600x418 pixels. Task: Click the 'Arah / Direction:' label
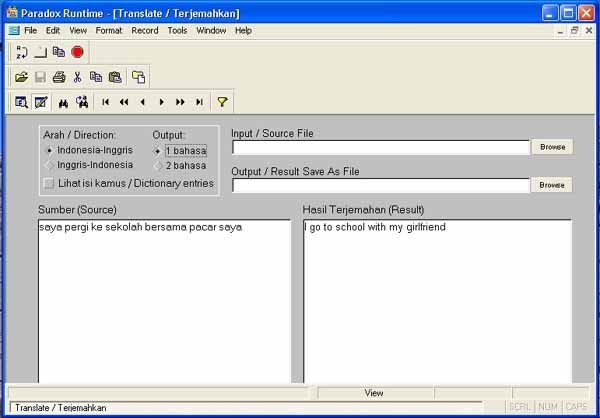(79, 135)
